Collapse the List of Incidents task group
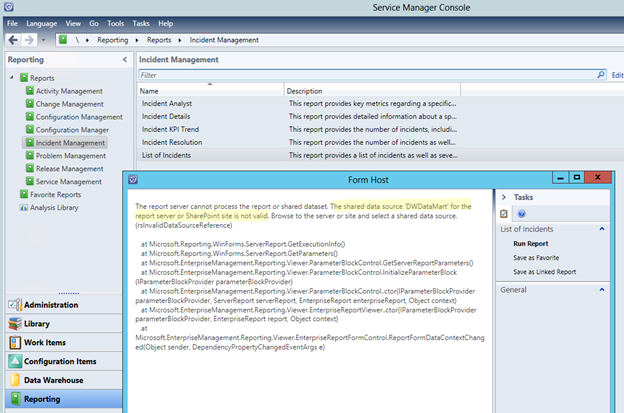Image resolution: width=624 pixels, height=413 pixels. 603,229
